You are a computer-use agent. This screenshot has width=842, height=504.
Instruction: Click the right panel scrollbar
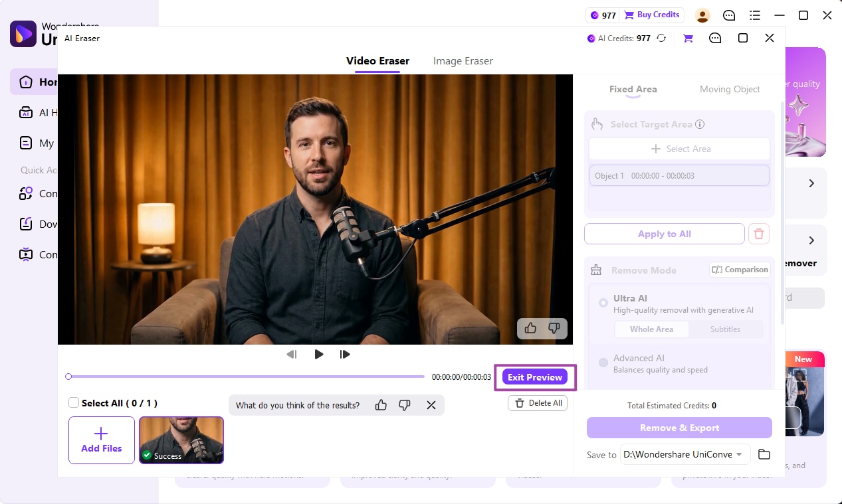coord(782,212)
